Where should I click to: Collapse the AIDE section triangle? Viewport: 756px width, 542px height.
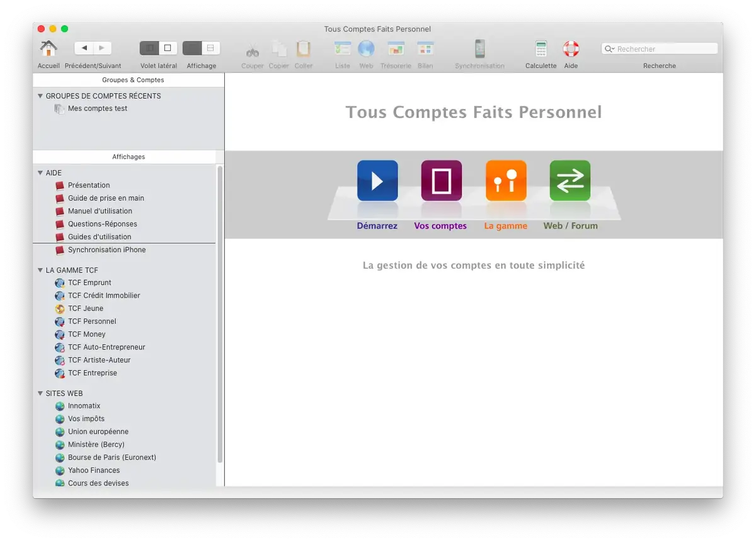click(x=40, y=172)
